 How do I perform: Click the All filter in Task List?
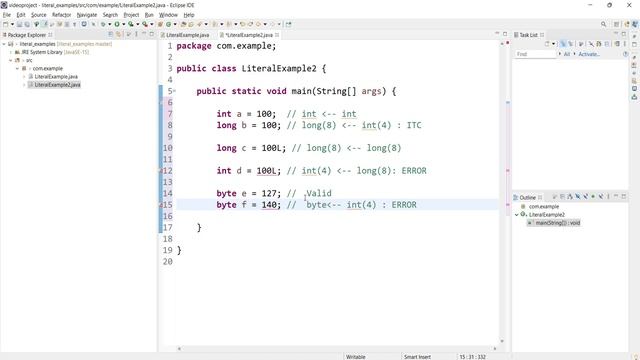tap(567, 54)
